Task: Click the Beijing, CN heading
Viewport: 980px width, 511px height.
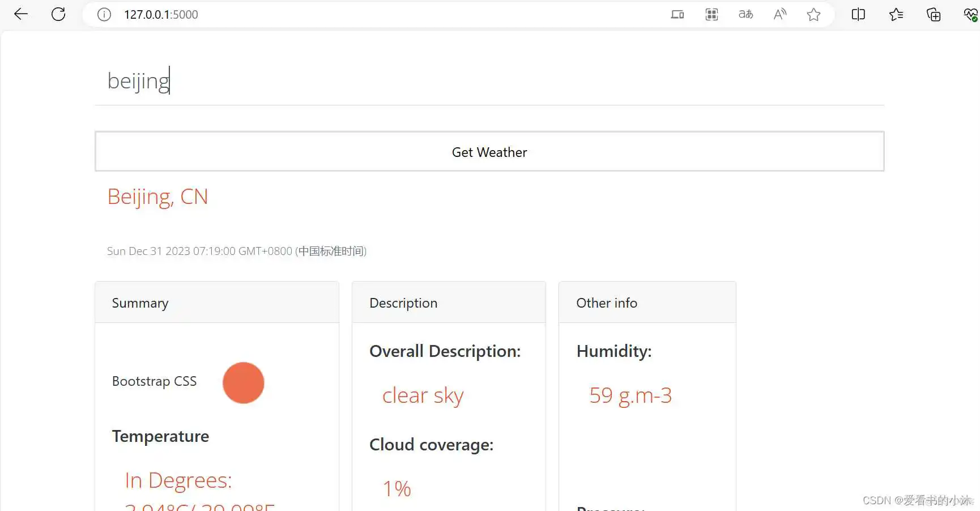Action: [x=157, y=197]
